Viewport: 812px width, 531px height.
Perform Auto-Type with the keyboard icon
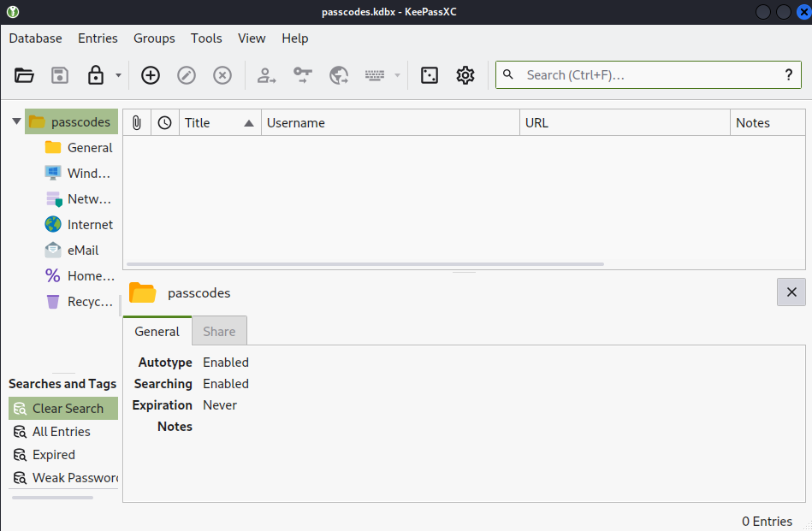(x=375, y=75)
